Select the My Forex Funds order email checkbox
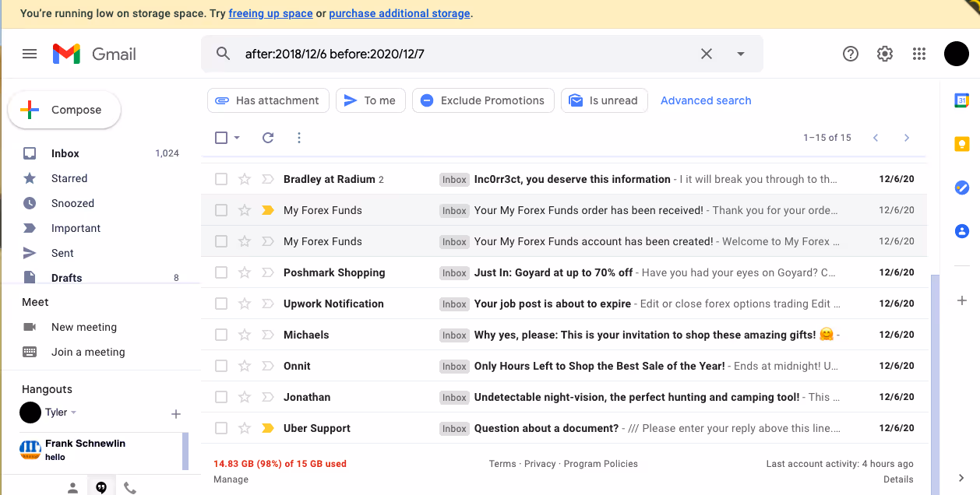 pos(221,210)
